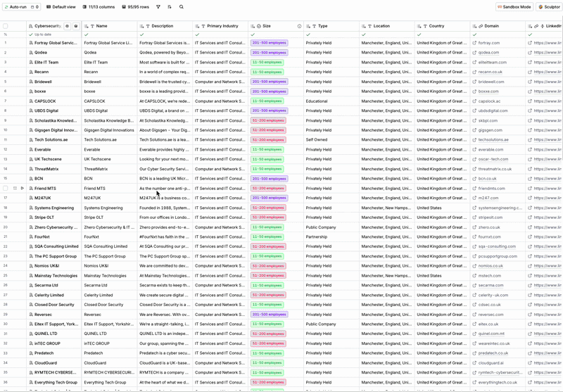This screenshot has height=392, width=563.
Task: Click the company icon next to Qodea
Action: coord(31,52)
